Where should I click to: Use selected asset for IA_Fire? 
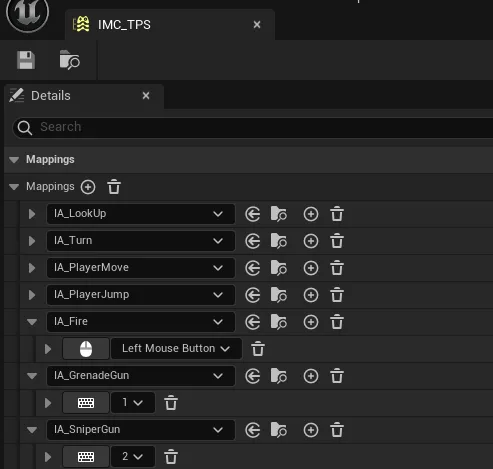pyautogui.click(x=253, y=322)
